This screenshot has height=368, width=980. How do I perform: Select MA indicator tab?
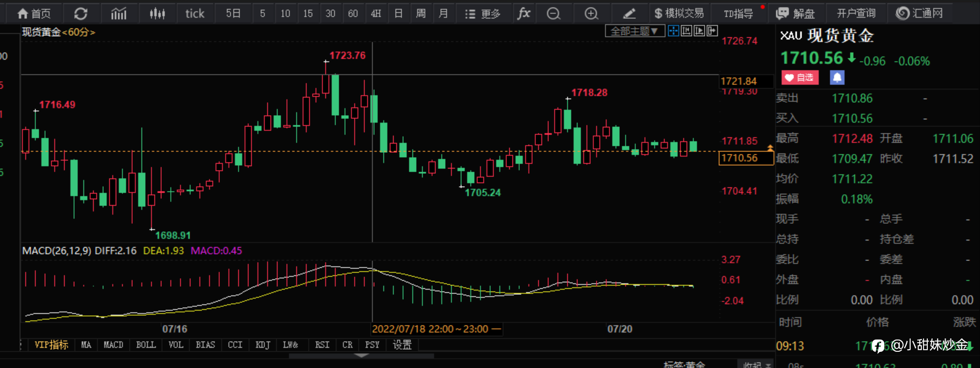point(86,345)
